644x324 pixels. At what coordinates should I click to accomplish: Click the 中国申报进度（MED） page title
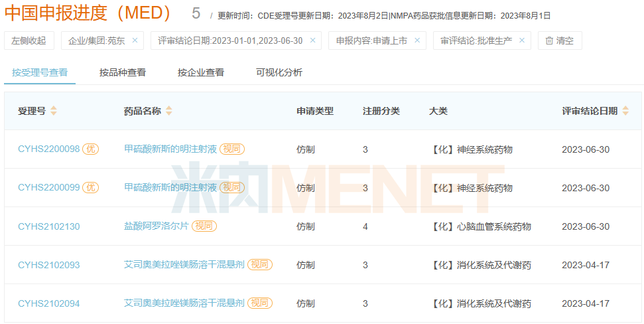tap(88, 13)
